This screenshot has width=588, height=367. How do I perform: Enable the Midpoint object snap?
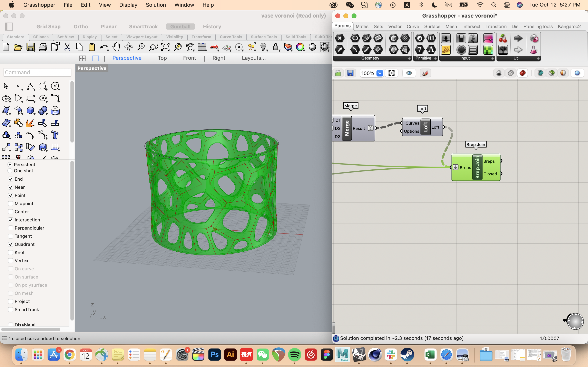pyautogui.click(x=11, y=203)
